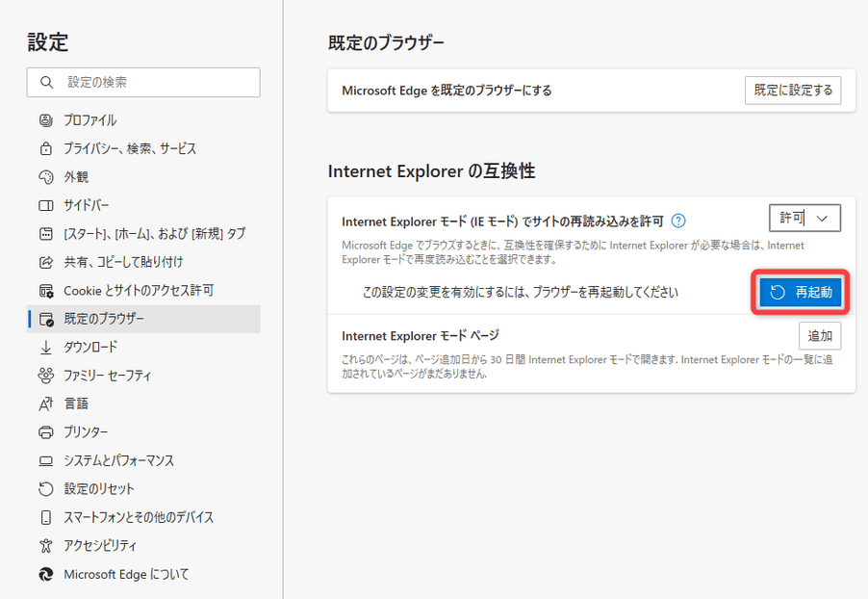Click 追加 to add an IE mode page

820,336
